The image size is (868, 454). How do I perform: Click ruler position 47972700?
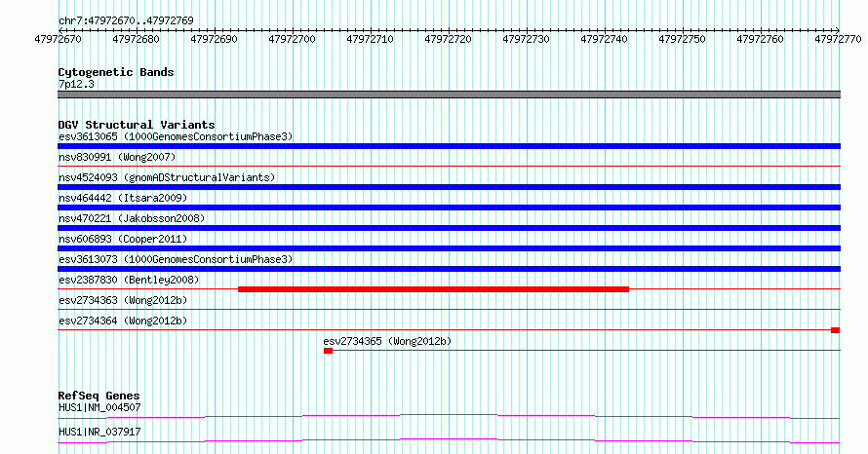coord(292,39)
